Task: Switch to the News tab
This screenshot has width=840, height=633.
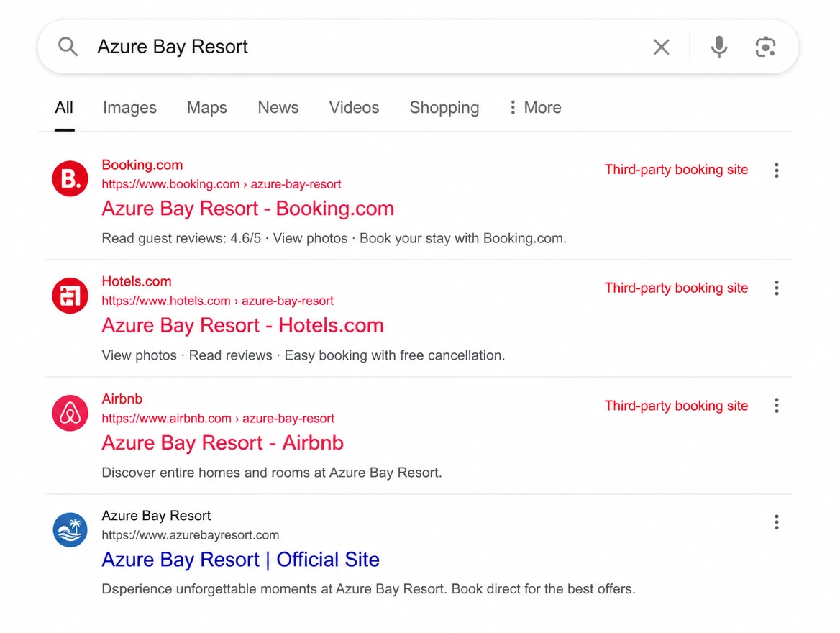Action: pyautogui.click(x=278, y=108)
